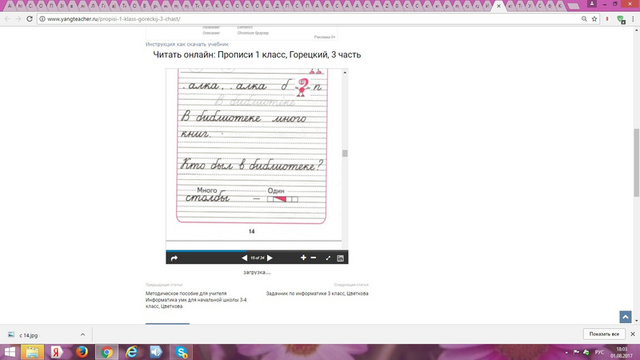This screenshot has height=360, width=640.
Task: Zoom in with the plus icon
Action: pos(303,258)
